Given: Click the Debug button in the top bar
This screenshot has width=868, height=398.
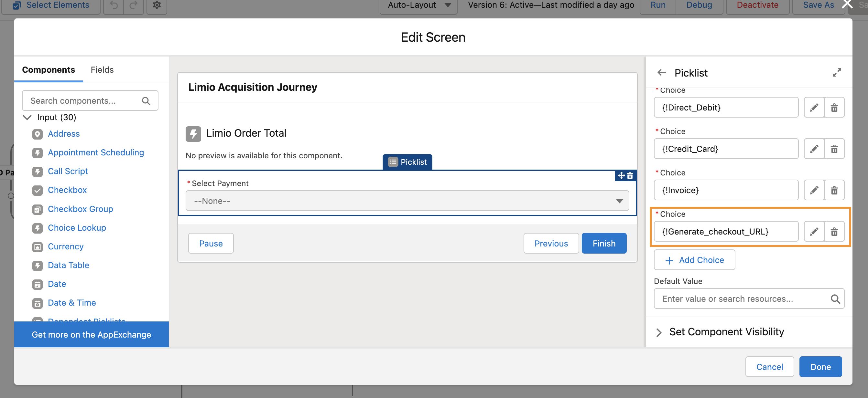Looking at the screenshot, I should [699, 5].
